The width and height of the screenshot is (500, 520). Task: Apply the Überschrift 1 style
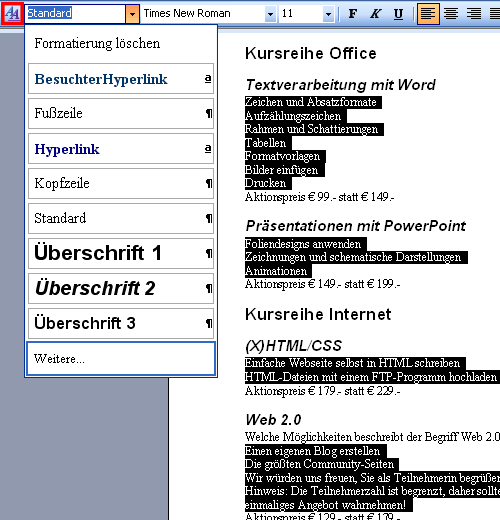[121, 253]
